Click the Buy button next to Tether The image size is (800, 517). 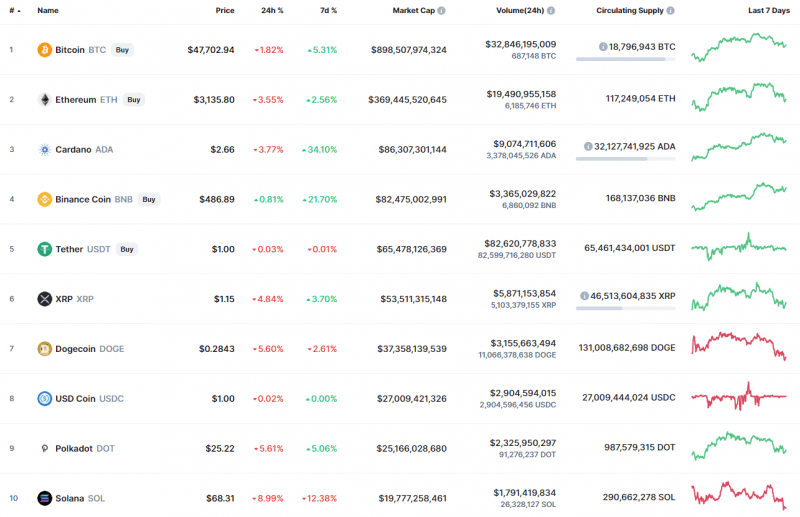127,249
